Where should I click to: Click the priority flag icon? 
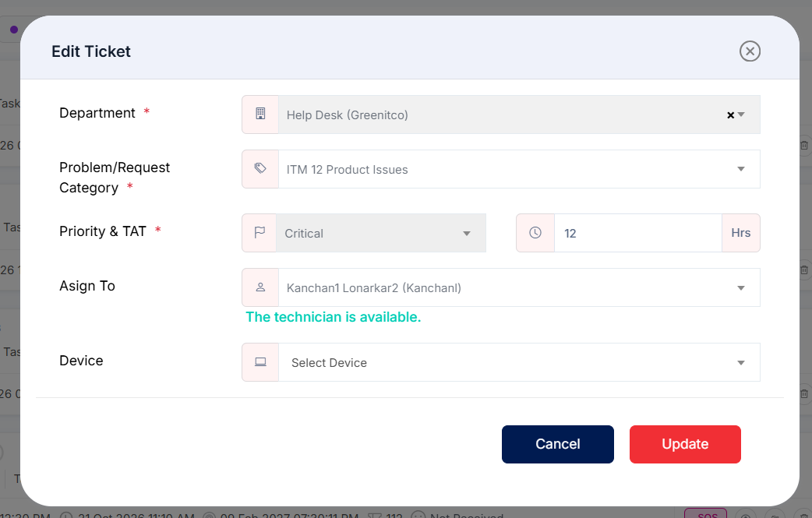pyautogui.click(x=259, y=233)
